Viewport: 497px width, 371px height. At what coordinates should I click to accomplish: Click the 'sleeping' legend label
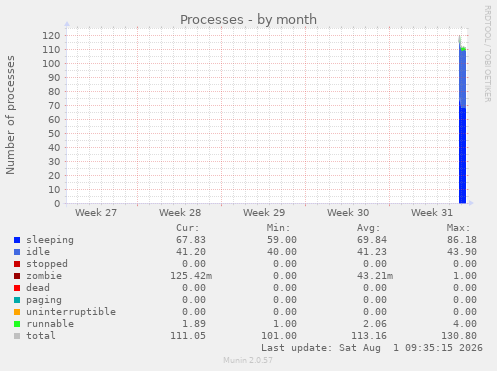(50, 240)
